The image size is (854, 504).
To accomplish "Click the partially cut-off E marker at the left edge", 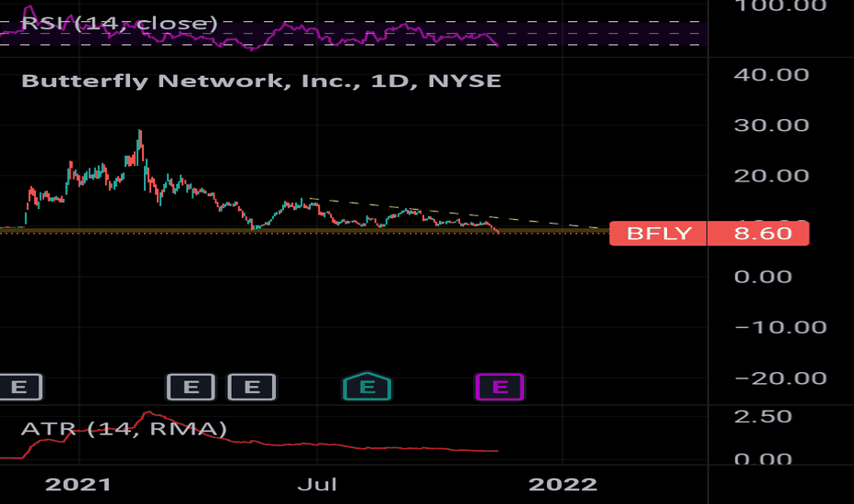I will click(x=20, y=387).
